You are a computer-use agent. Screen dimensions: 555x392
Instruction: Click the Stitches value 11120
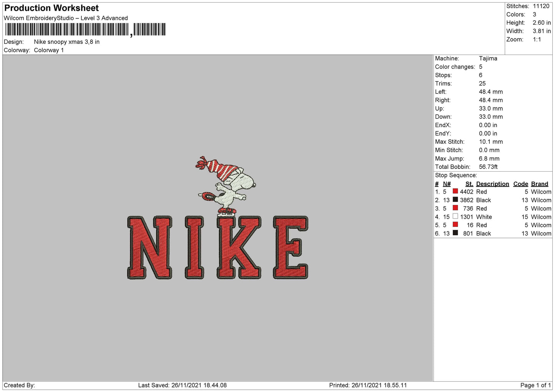[x=541, y=6]
